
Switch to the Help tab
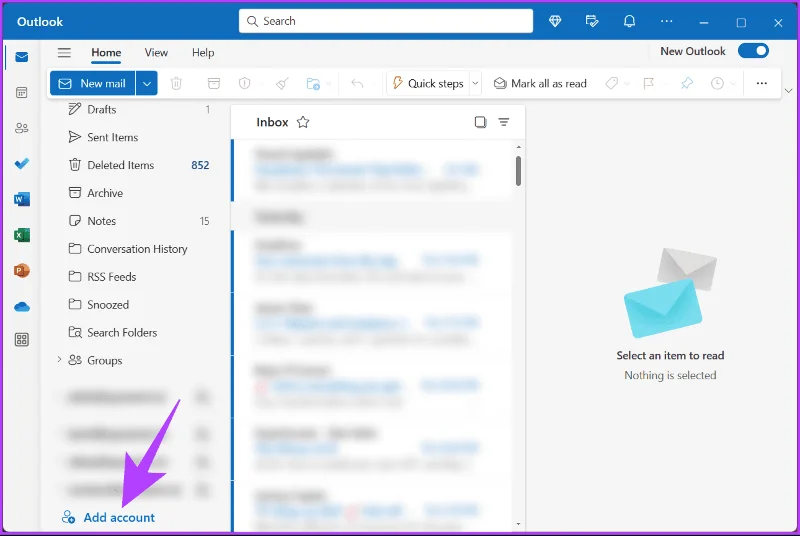[203, 53]
